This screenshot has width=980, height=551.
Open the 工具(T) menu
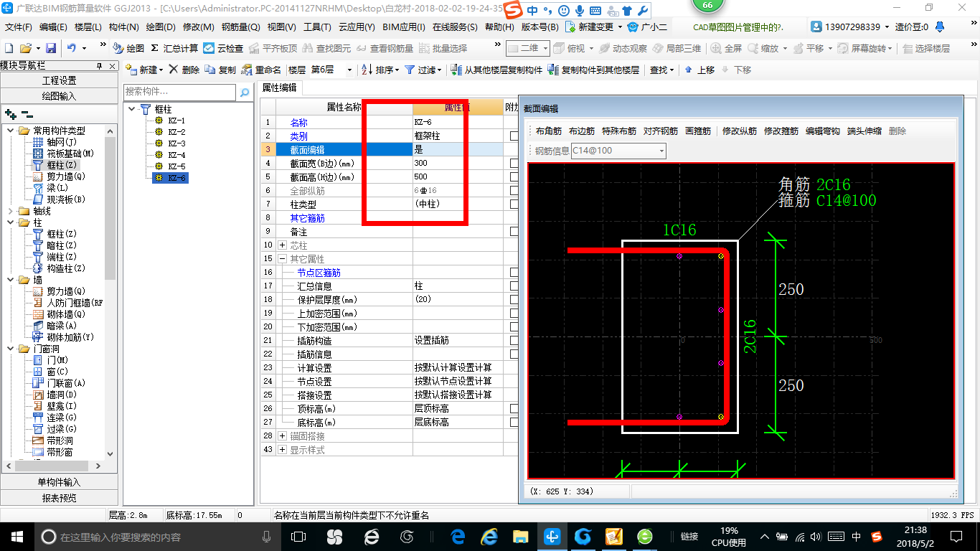pyautogui.click(x=317, y=27)
